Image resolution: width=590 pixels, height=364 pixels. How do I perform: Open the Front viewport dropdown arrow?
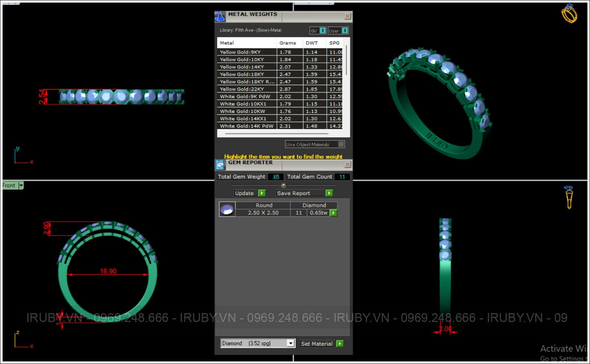point(21,186)
